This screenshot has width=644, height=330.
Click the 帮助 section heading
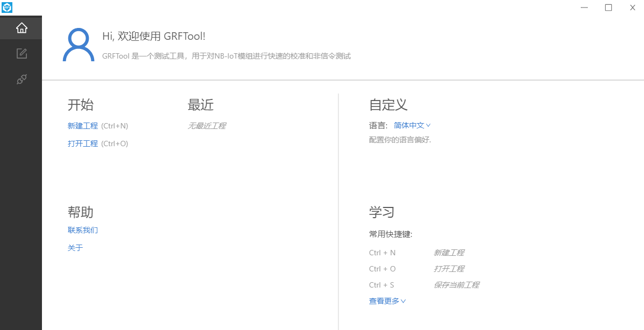coord(81,212)
